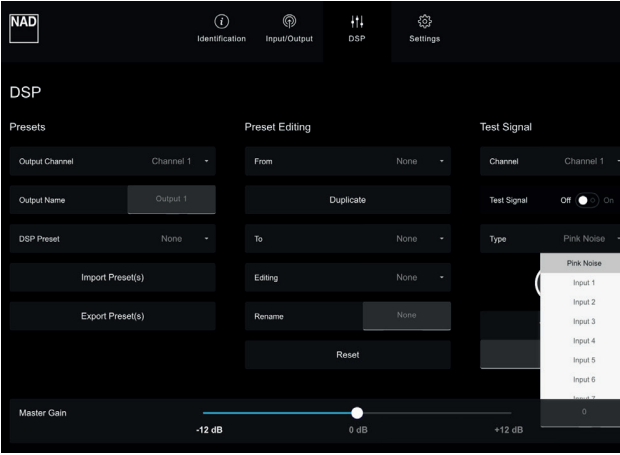
Task: Click the Import Preset(s) button
Action: (x=112, y=278)
